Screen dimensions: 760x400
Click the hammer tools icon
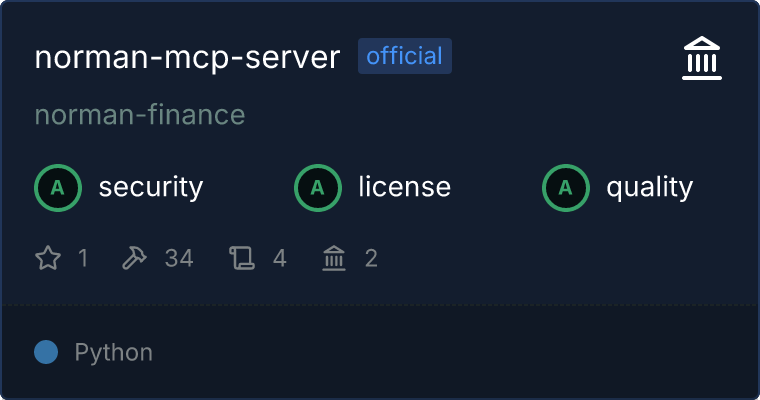[x=134, y=259]
